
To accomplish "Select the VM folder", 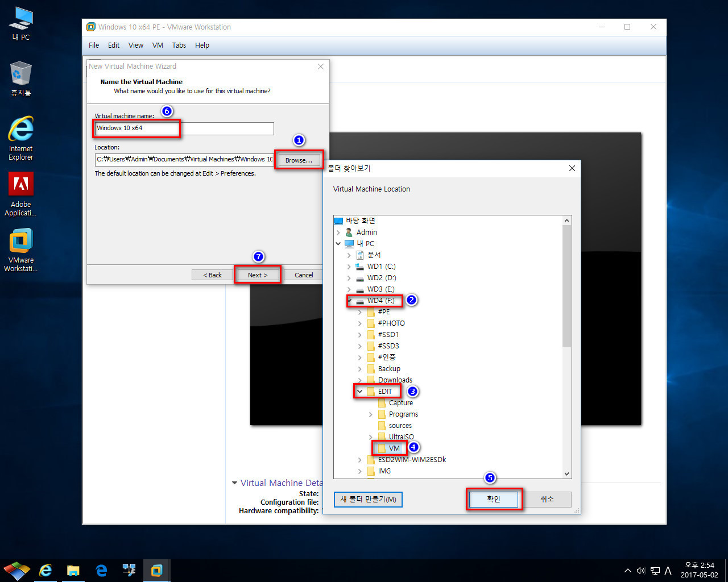I will point(394,448).
